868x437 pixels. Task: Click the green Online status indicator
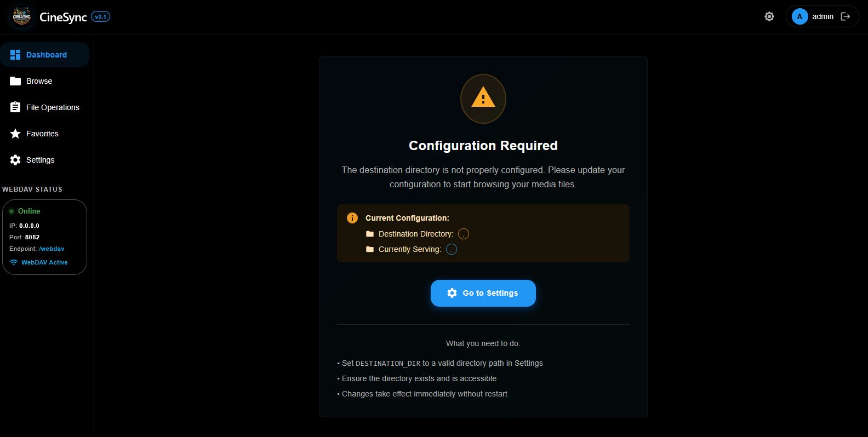(12, 211)
